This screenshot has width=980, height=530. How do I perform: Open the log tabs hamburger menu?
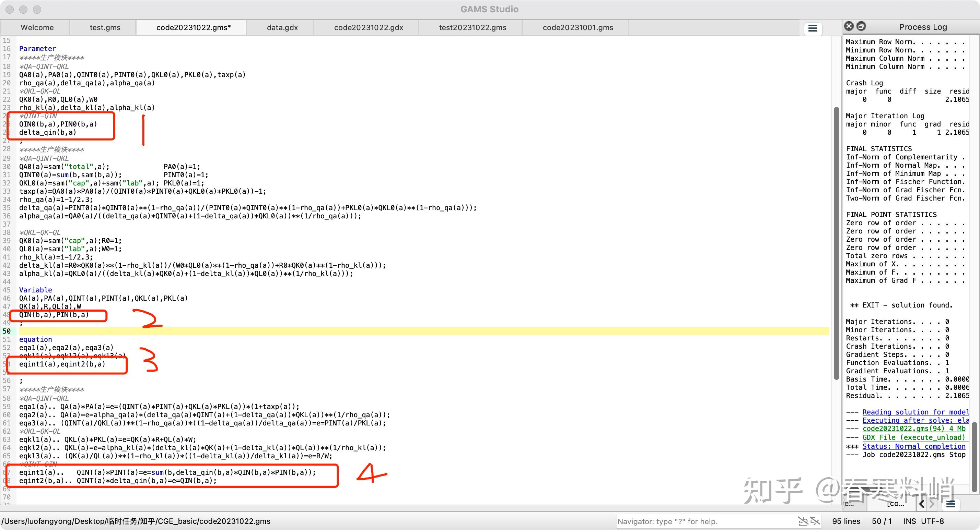tap(951, 504)
